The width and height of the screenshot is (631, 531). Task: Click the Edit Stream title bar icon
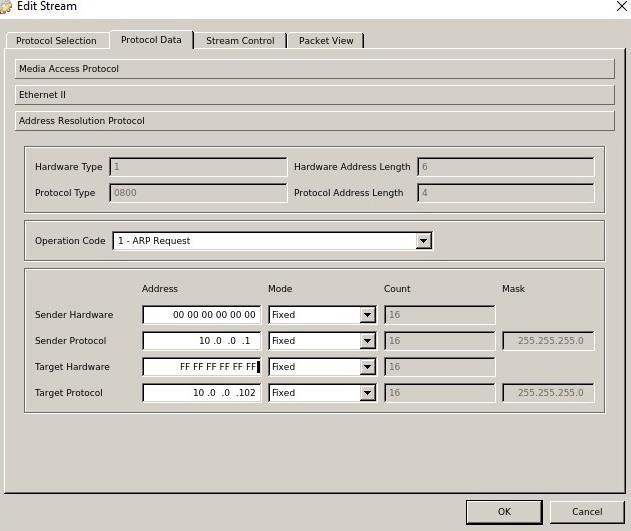[6, 7]
